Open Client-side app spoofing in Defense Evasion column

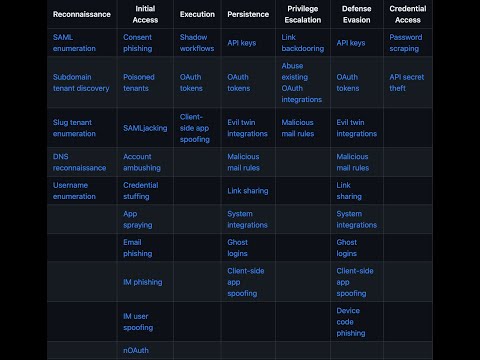(355, 282)
